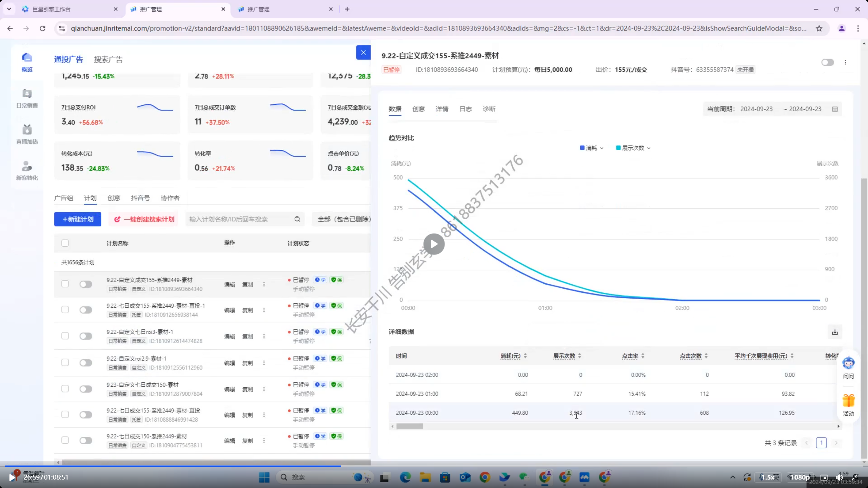
Task: Click the download icon beside 详细数据
Action: tap(835, 332)
